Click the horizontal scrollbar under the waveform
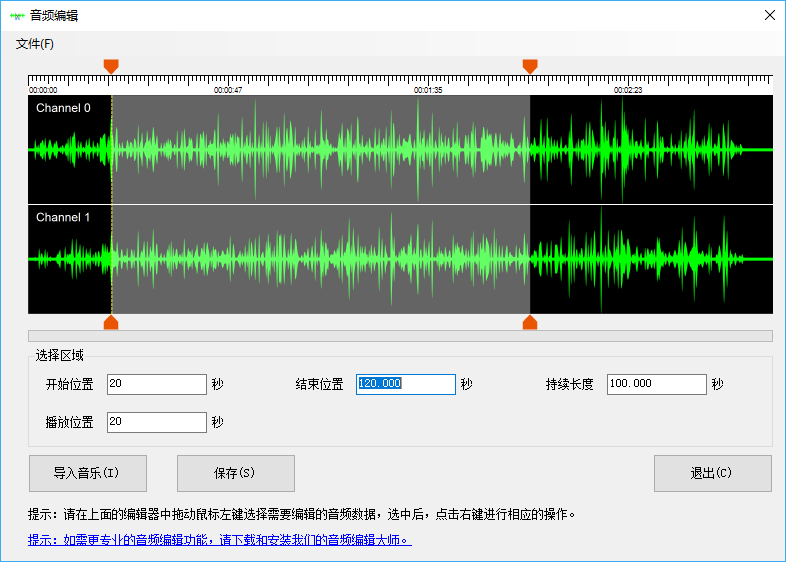This screenshot has height=562, width=786. [x=400, y=336]
